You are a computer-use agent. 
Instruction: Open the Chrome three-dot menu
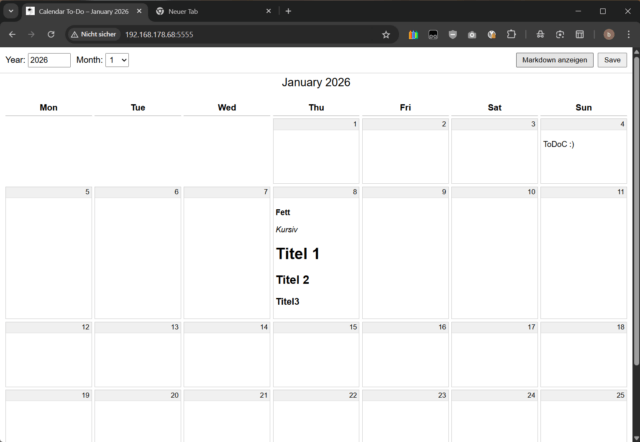coord(628,34)
